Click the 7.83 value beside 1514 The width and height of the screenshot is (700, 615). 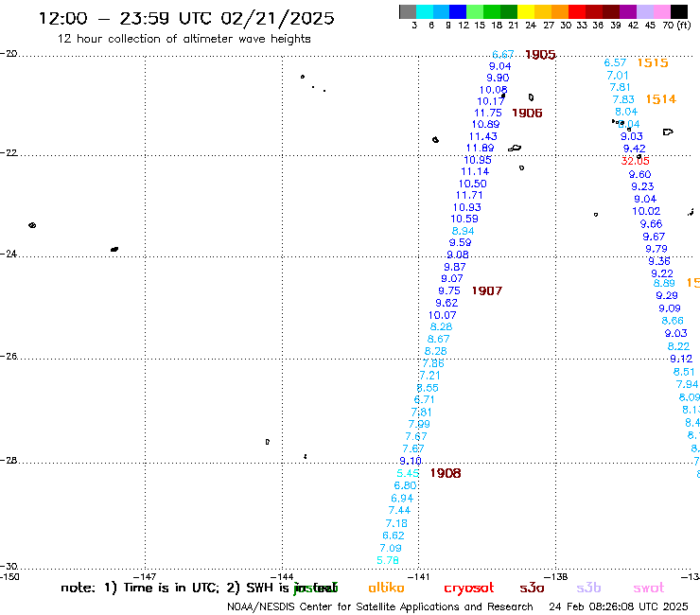pyautogui.click(x=623, y=99)
